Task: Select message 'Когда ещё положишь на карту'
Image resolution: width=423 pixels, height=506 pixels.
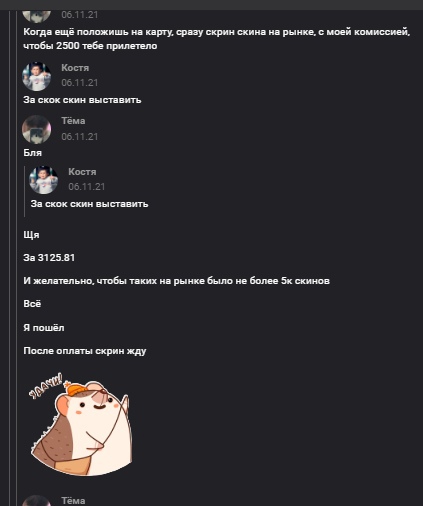Action: 217,39
